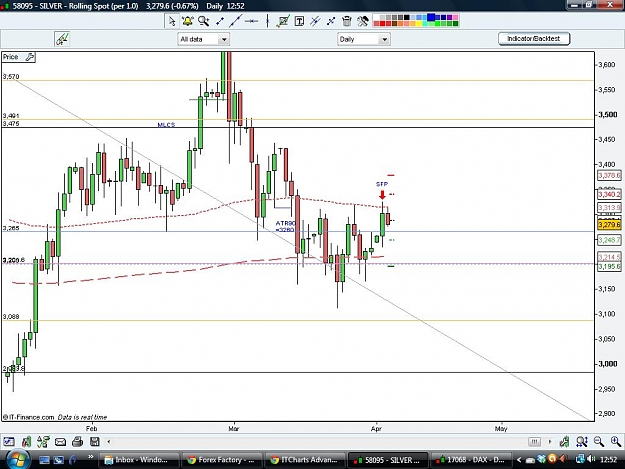Click the floppy disk save icon
Screen dimensions: 625x469
pos(94,442)
